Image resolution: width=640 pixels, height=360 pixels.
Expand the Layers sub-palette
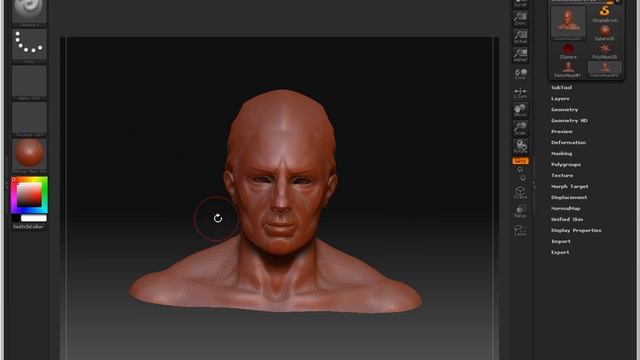560,98
